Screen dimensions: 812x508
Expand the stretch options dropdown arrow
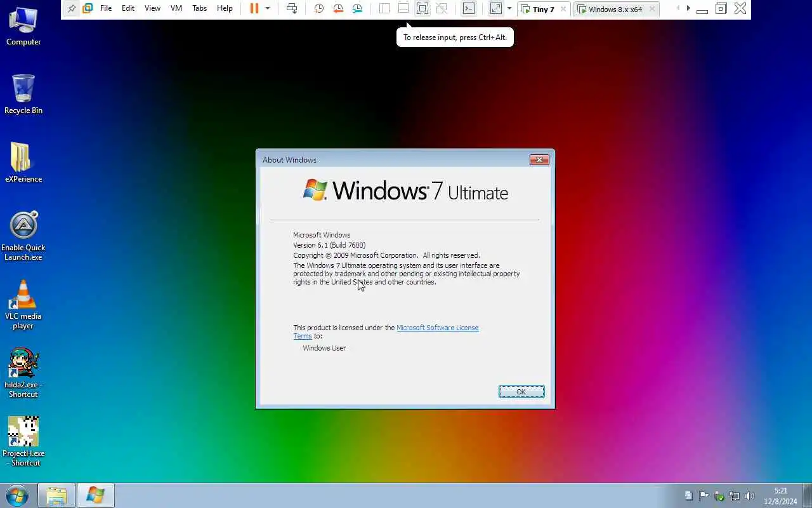[x=509, y=8]
